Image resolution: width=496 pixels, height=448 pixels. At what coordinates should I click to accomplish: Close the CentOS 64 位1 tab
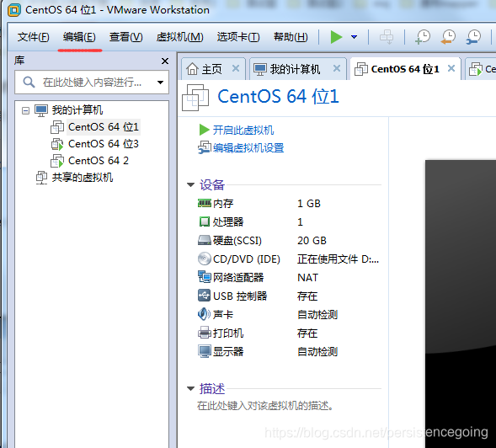point(451,68)
